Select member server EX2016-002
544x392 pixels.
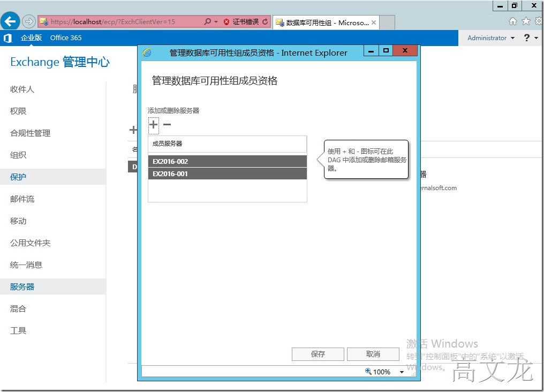point(228,161)
